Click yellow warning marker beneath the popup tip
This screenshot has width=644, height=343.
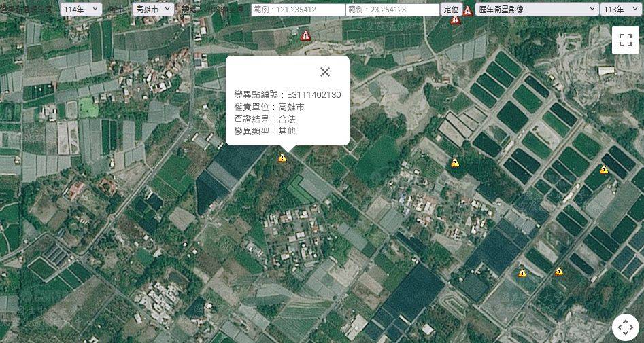pyautogui.click(x=282, y=158)
